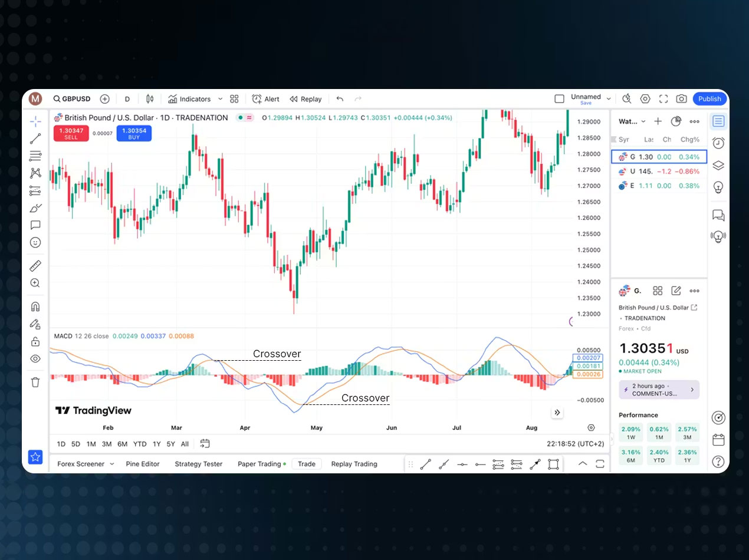The width and height of the screenshot is (749, 560).
Task: Open the emoji icons tool
Action: click(x=35, y=242)
